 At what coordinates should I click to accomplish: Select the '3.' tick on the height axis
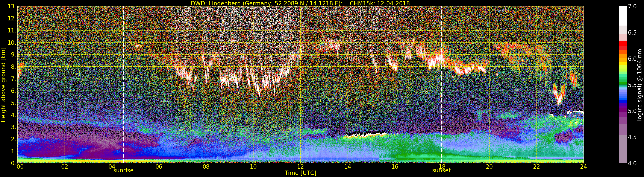(13, 127)
